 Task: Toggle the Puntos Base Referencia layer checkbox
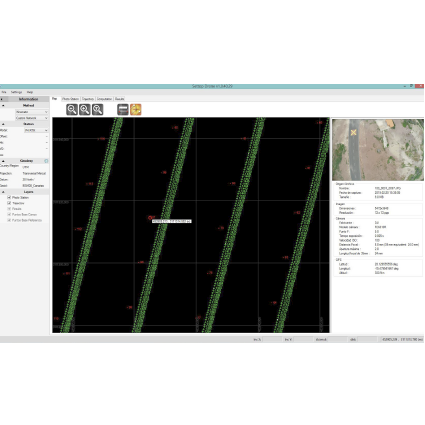[9, 220]
